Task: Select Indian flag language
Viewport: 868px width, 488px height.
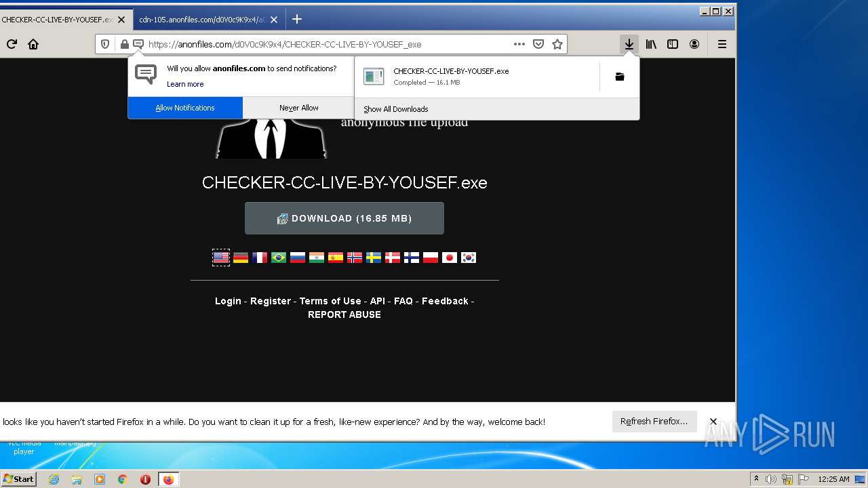Action: tap(317, 258)
